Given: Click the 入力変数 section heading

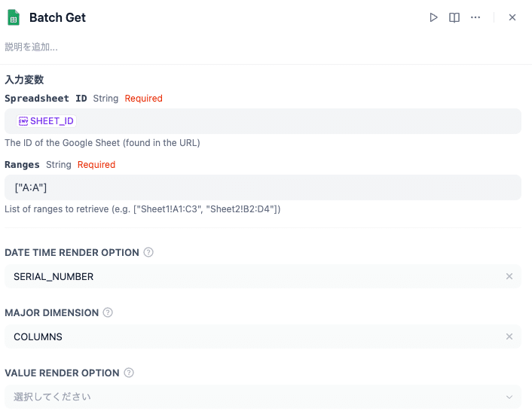Looking at the screenshot, I should click(x=24, y=79).
